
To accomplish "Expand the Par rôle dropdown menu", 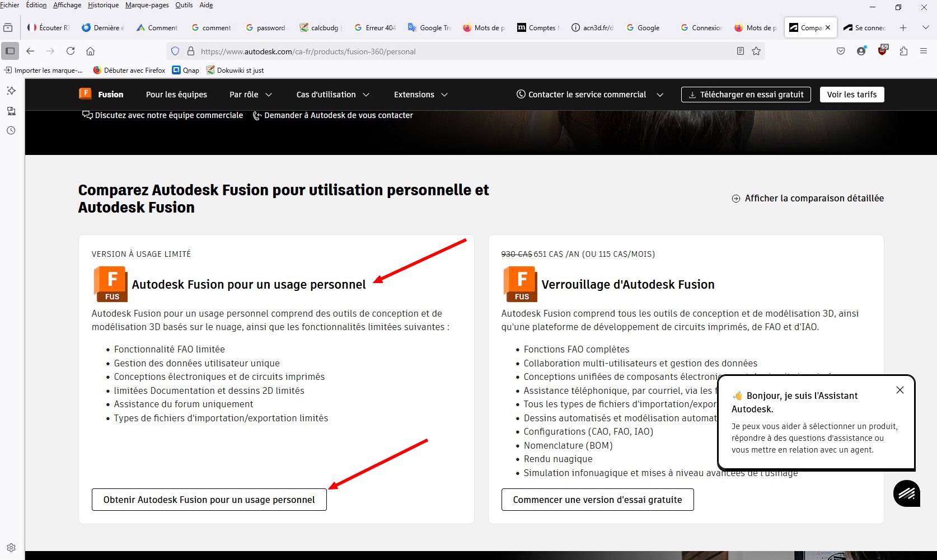I will coord(250,95).
